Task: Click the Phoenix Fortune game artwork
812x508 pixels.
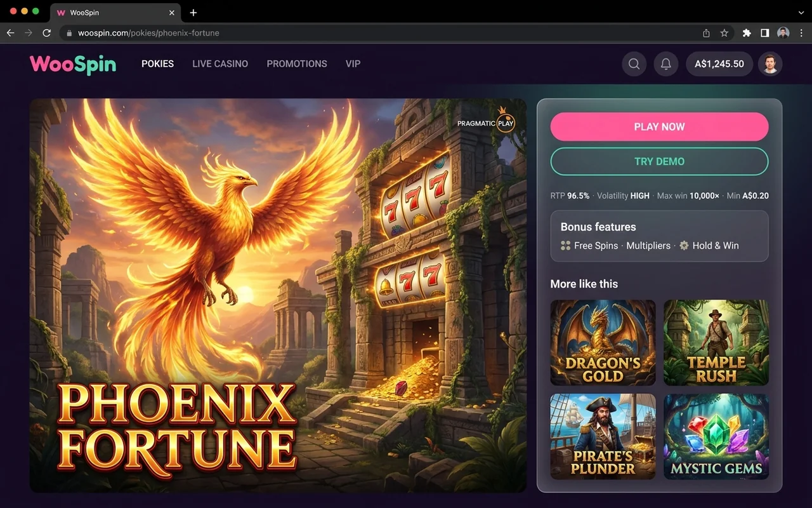Action: pyautogui.click(x=278, y=295)
